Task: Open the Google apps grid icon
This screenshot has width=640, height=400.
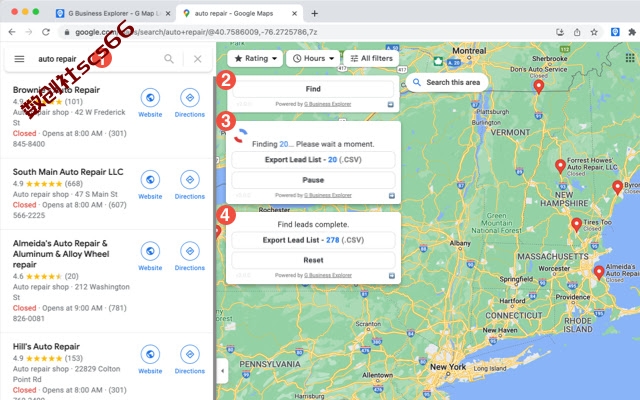Action: click(x=630, y=58)
